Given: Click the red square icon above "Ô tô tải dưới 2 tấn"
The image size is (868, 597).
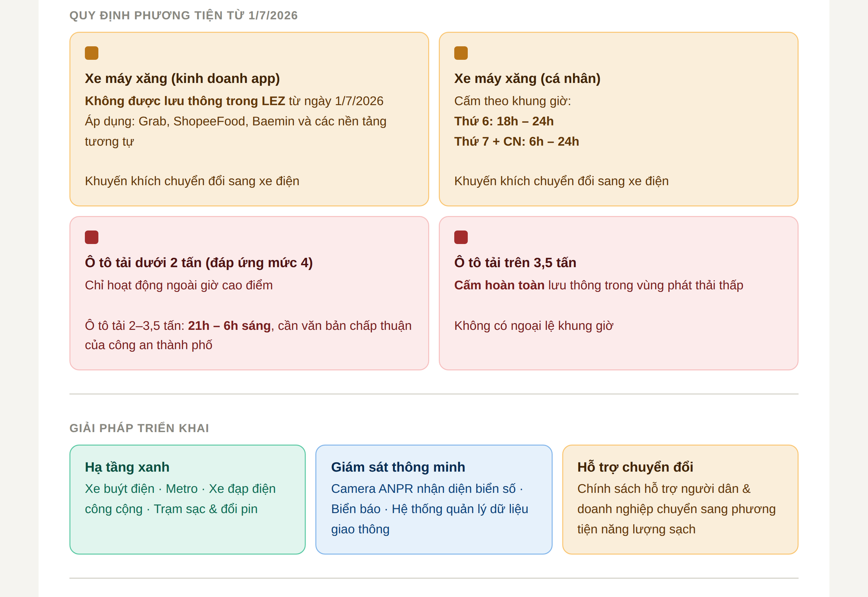Looking at the screenshot, I should pos(92,237).
